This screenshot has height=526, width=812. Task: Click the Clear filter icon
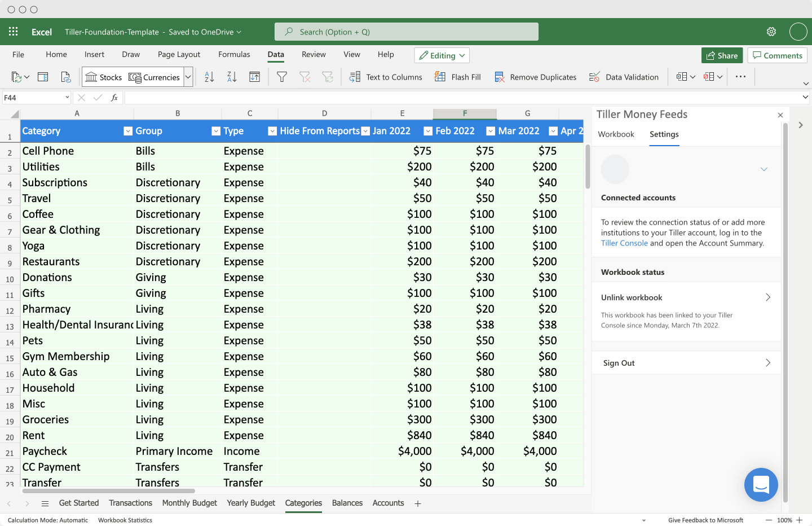click(x=305, y=77)
